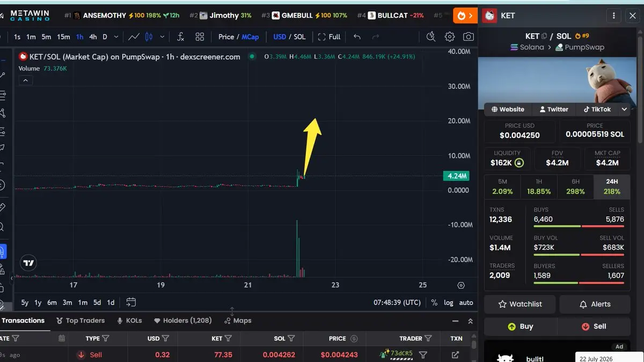Open chart settings gear icon
Image resolution: width=644 pixels, height=362 pixels.
pyautogui.click(x=450, y=37)
